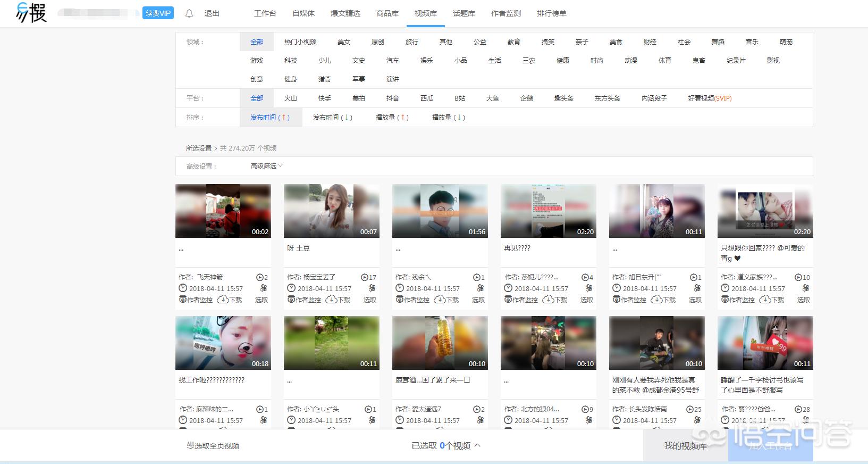Select the 军事 domain filter
868x464 pixels.
click(x=359, y=79)
